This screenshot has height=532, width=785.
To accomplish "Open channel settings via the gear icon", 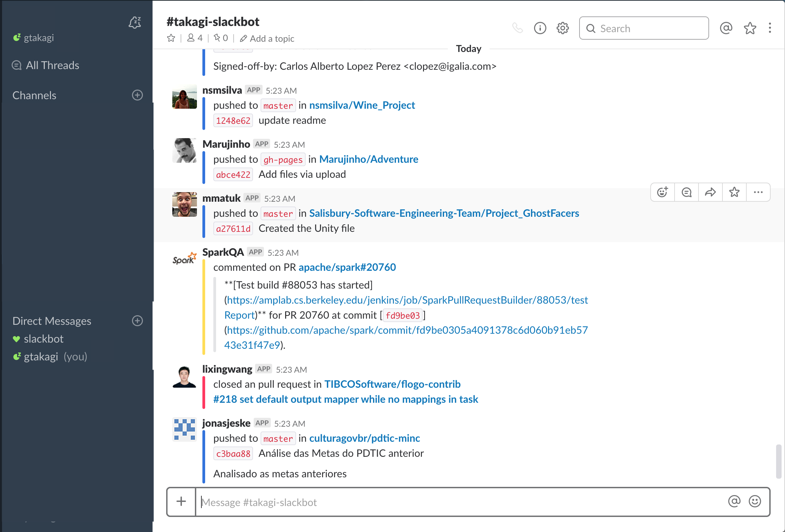I will coord(562,28).
